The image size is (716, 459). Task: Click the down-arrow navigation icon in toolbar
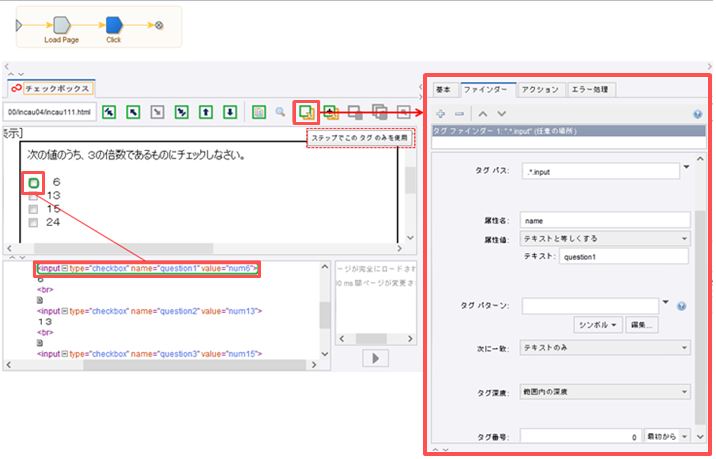229,112
